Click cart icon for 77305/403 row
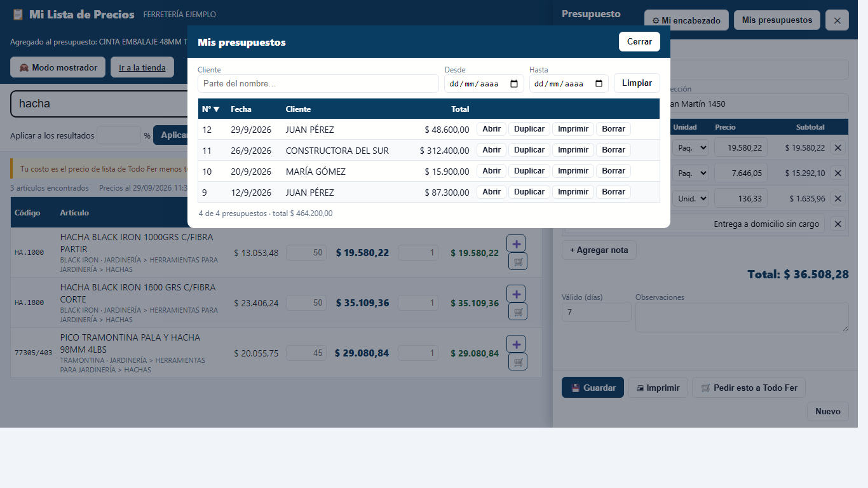The width and height of the screenshot is (868, 488). point(518,362)
